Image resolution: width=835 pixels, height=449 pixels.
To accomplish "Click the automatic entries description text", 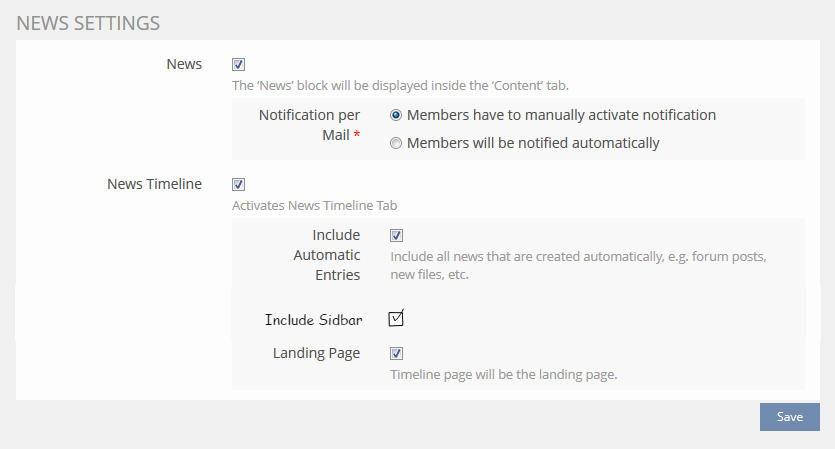I will click(577, 265).
